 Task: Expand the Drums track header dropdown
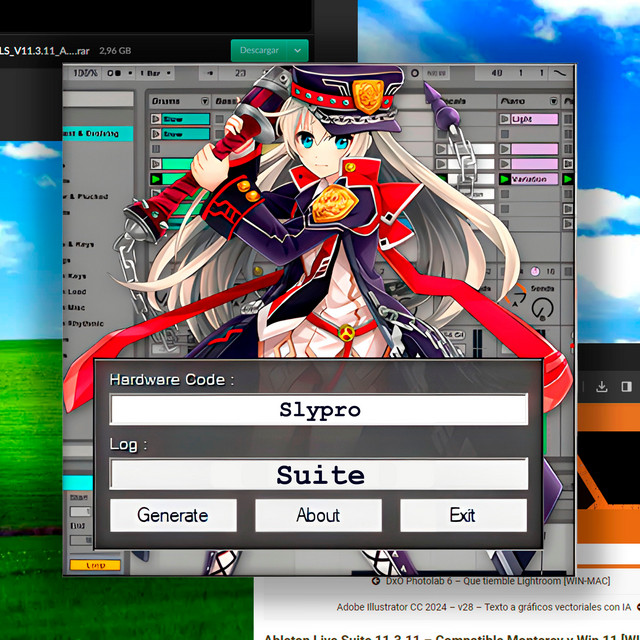tap(205, 101)
